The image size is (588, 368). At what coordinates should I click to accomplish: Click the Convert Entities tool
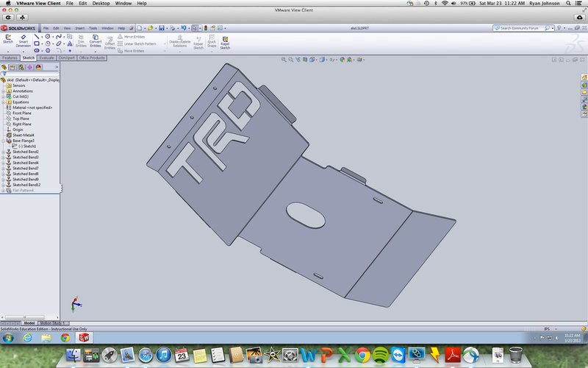click(x=96, y=41)
